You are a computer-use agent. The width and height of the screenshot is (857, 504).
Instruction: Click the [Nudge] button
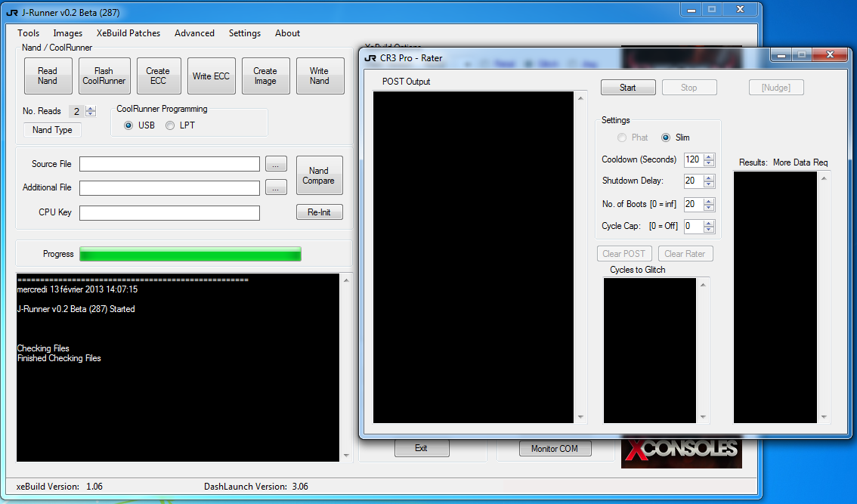[x=776, y=88]
